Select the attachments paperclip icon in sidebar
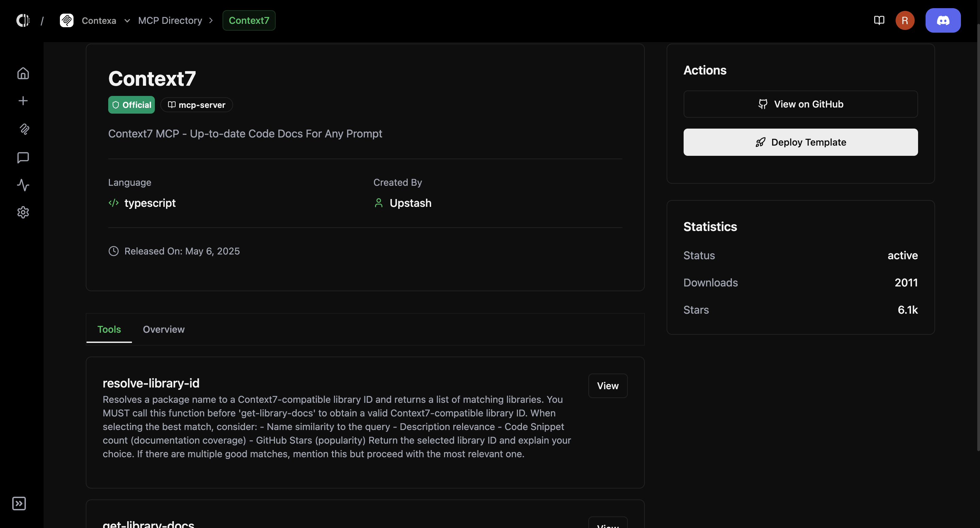The image size is (980, 528). point(23,129)
